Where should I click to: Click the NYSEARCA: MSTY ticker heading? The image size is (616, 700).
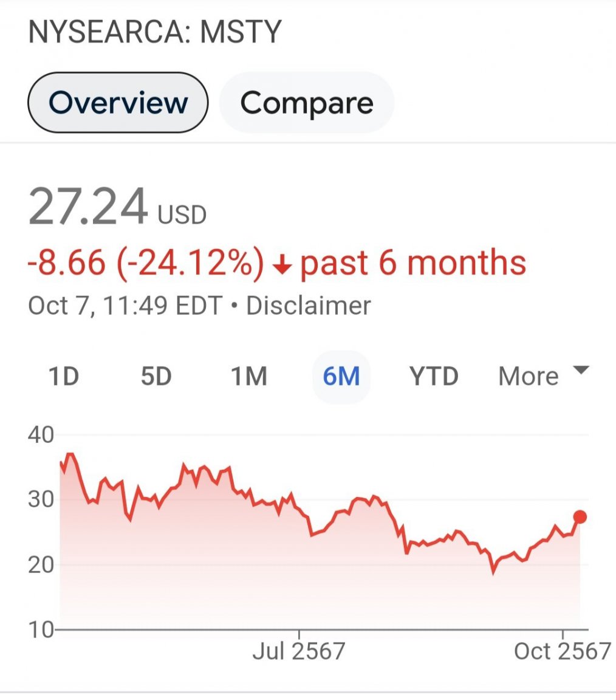point(154,31)
